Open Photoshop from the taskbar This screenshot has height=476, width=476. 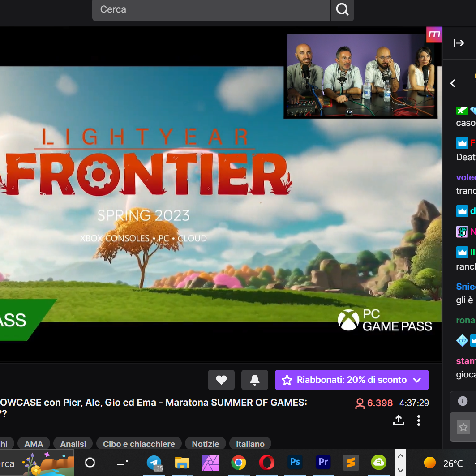coord(295,462)
